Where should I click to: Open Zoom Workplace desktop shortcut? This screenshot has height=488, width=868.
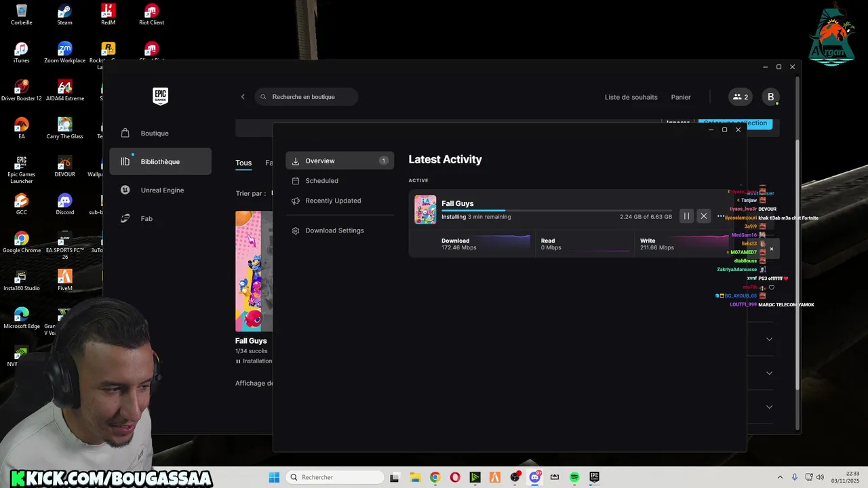pyautogui.click(x=64, y=52)
